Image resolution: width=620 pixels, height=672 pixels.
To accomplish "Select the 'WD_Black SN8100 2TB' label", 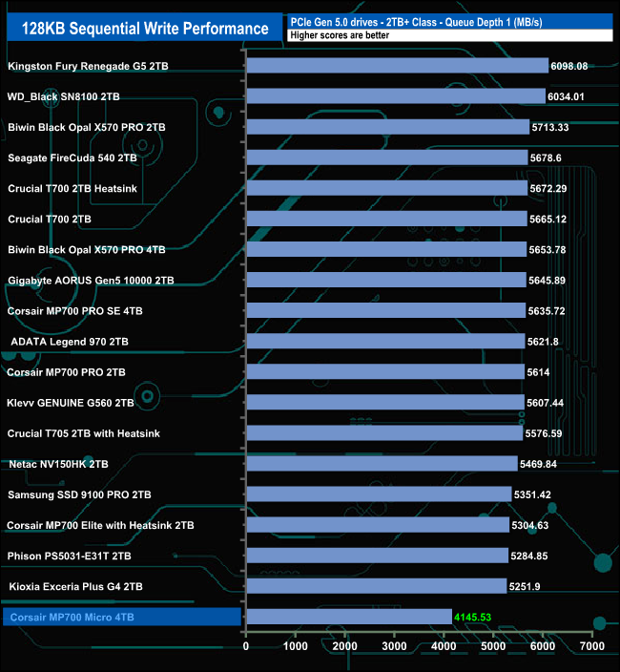I will click(63, 96).
